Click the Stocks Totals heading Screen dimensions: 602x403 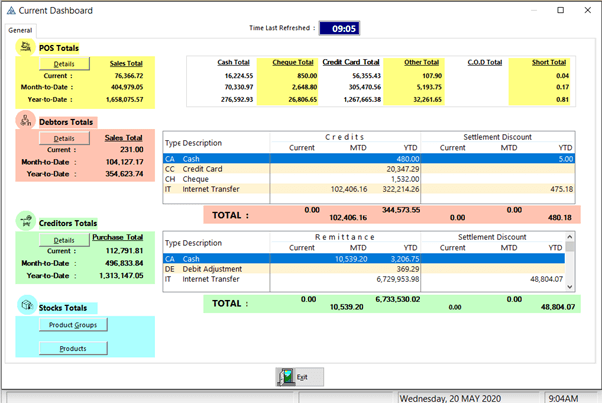[x=63, y=308]
